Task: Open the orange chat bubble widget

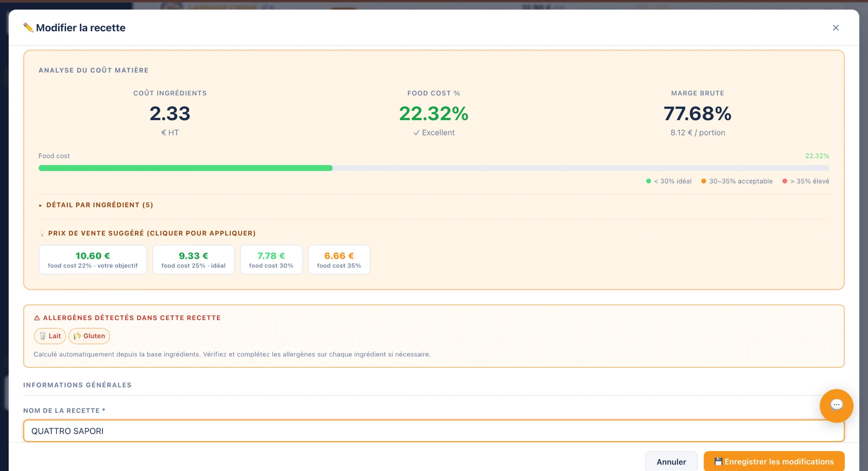Action: [x=836, y=406]
